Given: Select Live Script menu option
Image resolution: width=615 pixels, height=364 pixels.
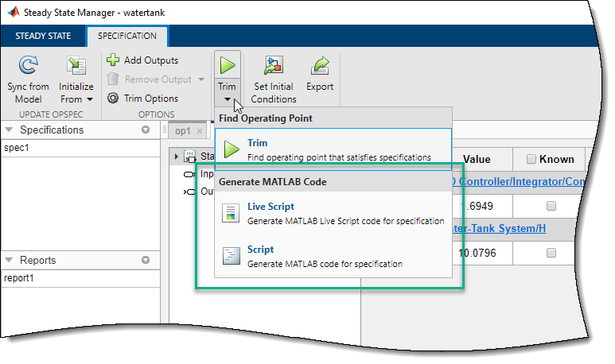Looking at the screenshot, I should (271, 207).
